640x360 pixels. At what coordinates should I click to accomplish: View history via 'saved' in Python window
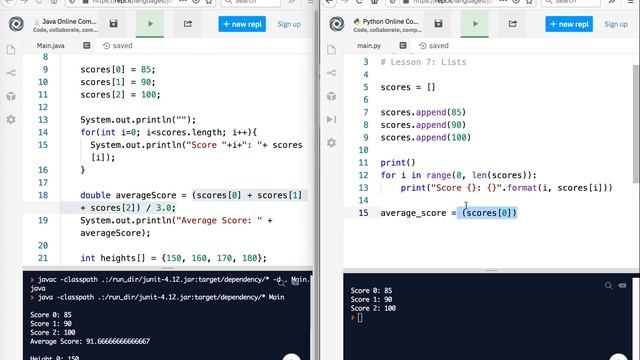pos(434,46)
